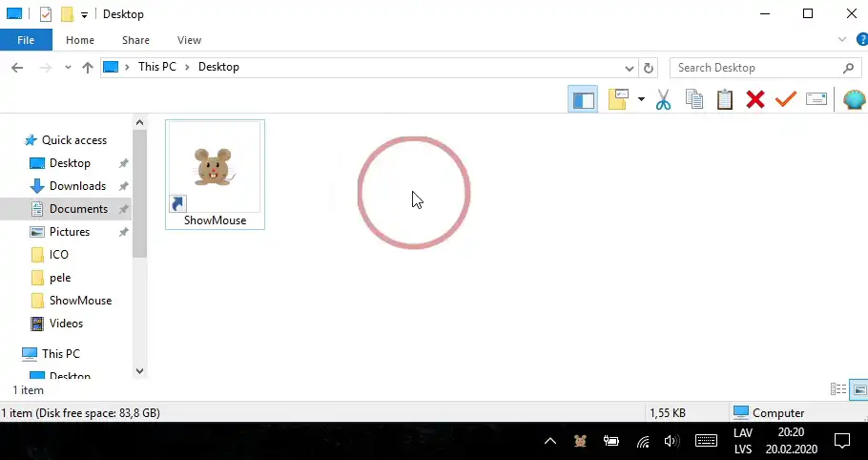Expand the chevron between This PC and Desktop
868x460 pixels.
[x=187, y=67]
